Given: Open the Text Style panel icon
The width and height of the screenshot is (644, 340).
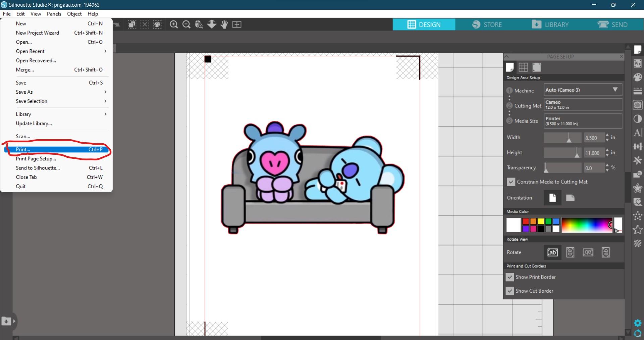Looking at the screenshot, I should tap(638, 133).
